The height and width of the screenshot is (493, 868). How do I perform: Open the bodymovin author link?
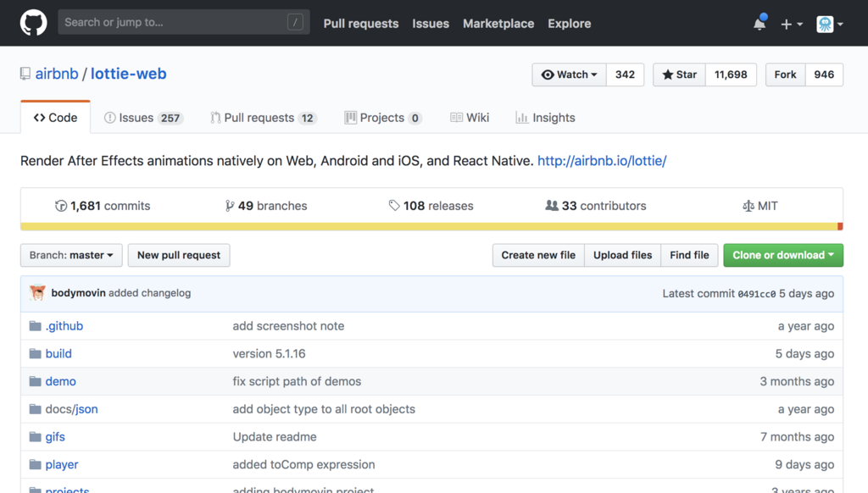pyautogui.click(x=78, y=293)
